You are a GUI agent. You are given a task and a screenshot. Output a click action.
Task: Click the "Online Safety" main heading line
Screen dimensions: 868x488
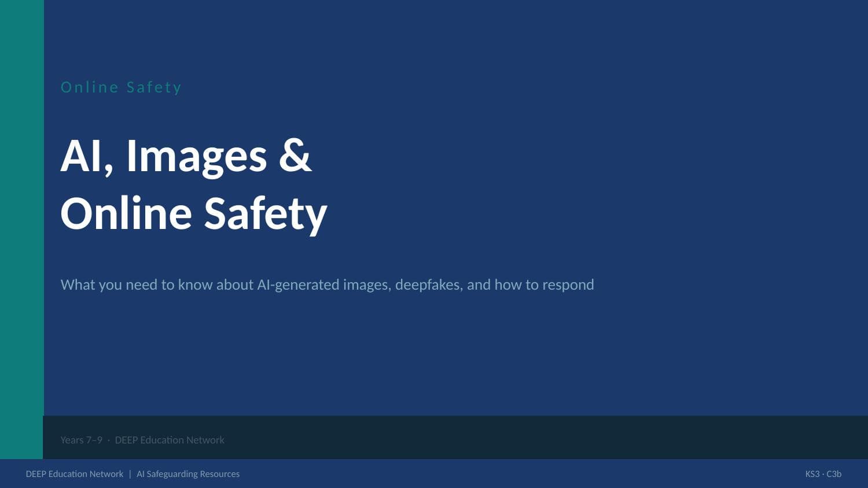(194, 213)
